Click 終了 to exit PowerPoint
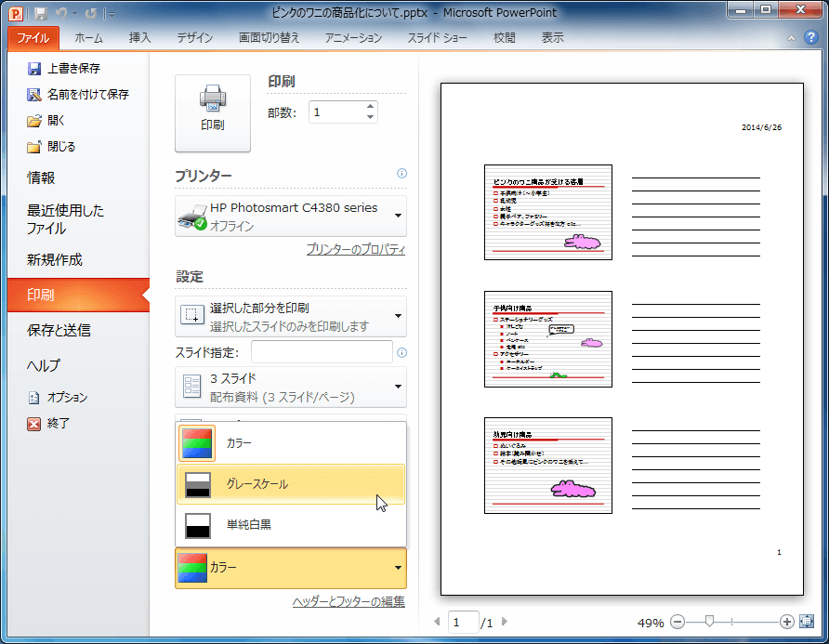Viewport: 829px width, 644px height. 48,424
